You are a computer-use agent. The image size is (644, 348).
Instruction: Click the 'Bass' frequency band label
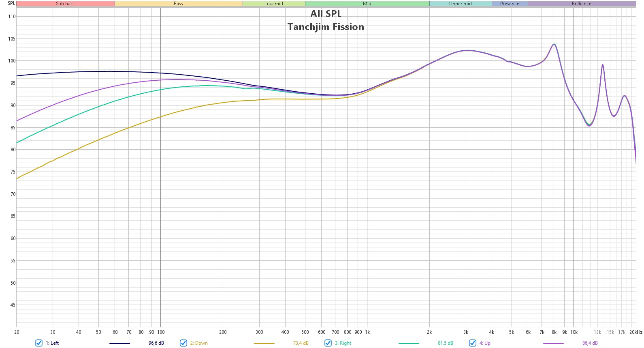coord(179,4)
